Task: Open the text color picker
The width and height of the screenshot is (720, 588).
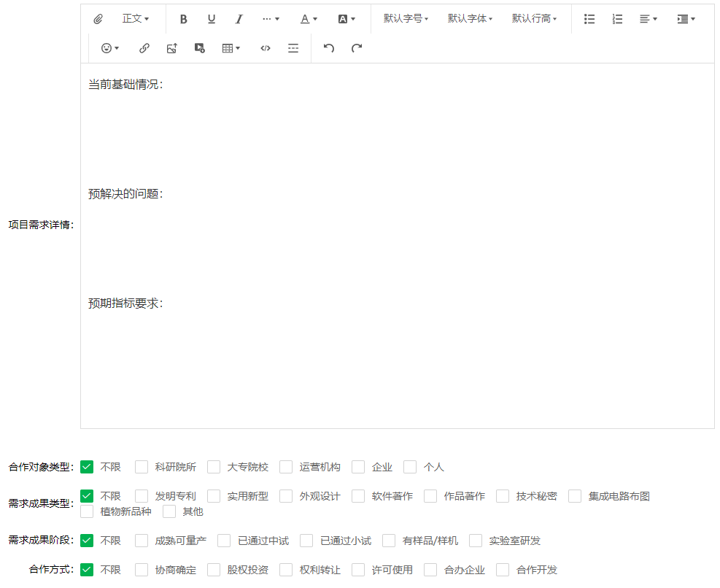Action: [309, 19]
